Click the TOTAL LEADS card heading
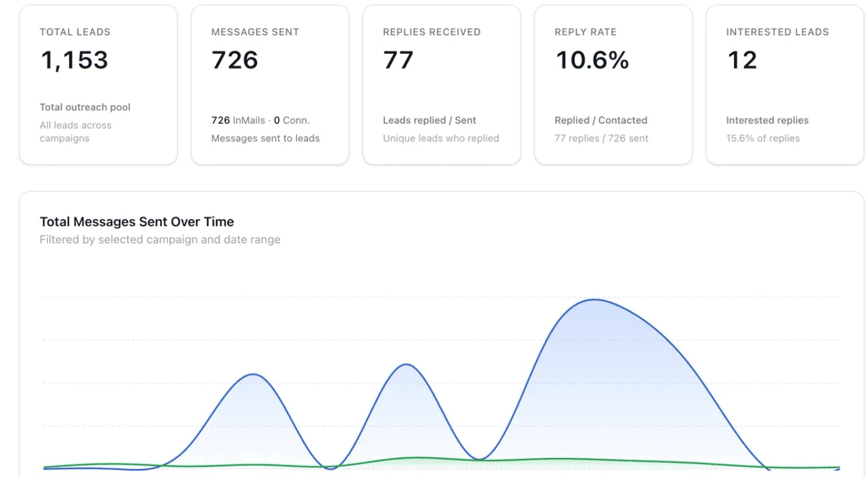This screenshot has height=477, width=868. point(75,32)
